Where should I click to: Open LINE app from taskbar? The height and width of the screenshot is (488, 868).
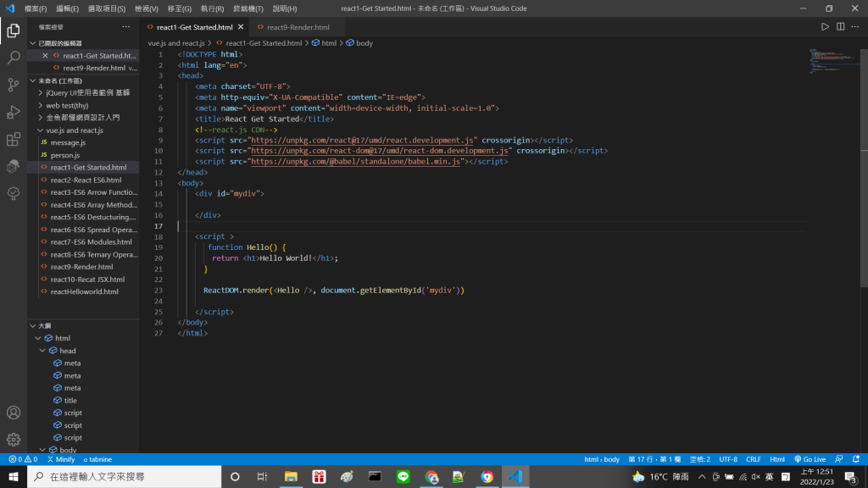[x=403, y=476]
